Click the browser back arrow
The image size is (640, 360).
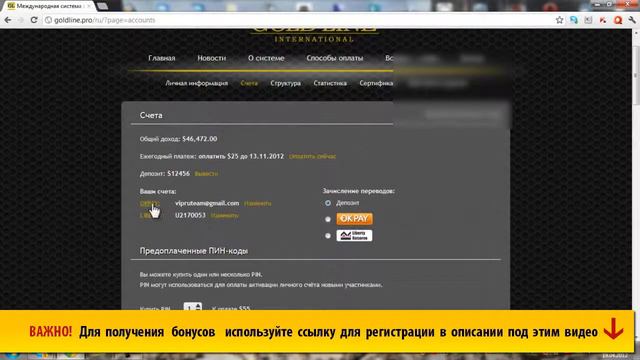pyautogui.click(x=8, y=20)
